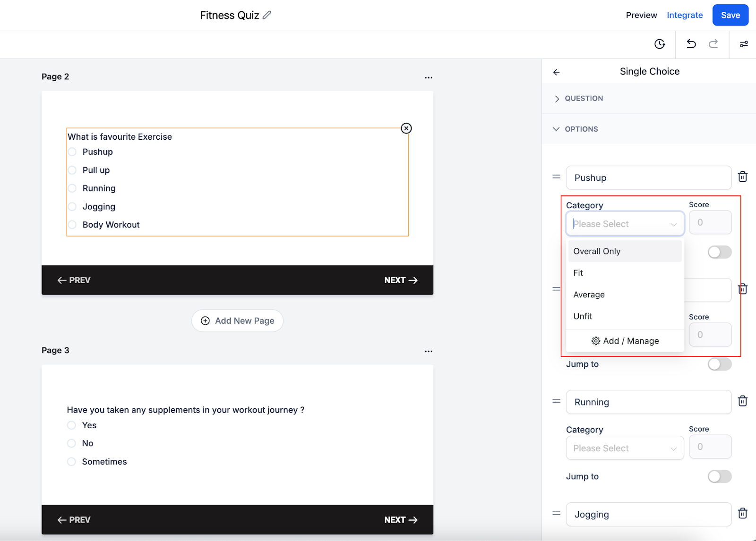756x541 pixels.
Task: Delete the Pushup option
Action: pyautogui.click(x=743, y=177)
